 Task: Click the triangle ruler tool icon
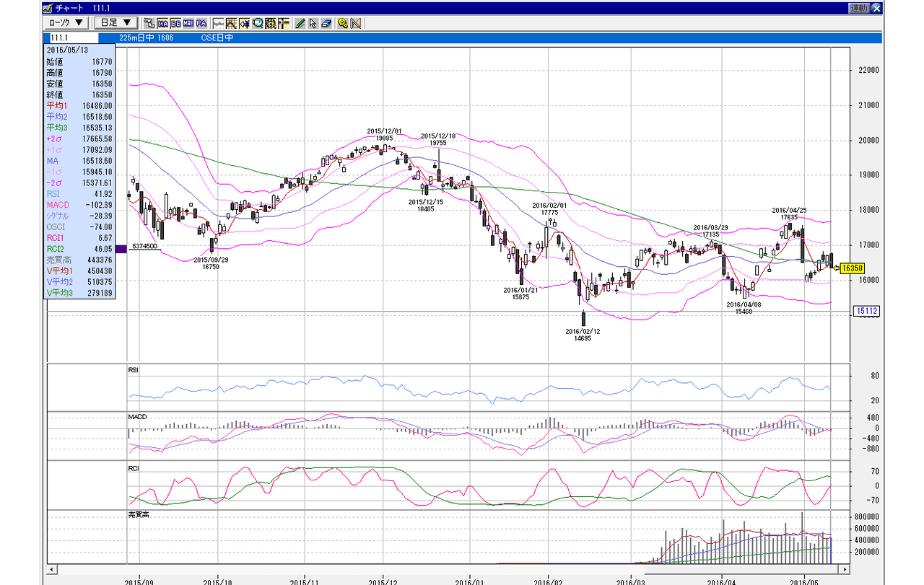(356, 23)
